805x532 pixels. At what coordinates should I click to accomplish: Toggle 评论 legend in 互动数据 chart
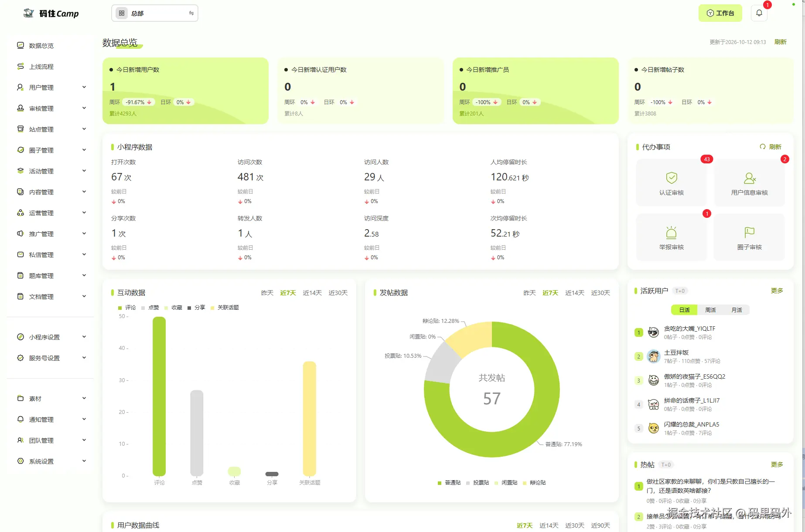(x=127, y=308)
